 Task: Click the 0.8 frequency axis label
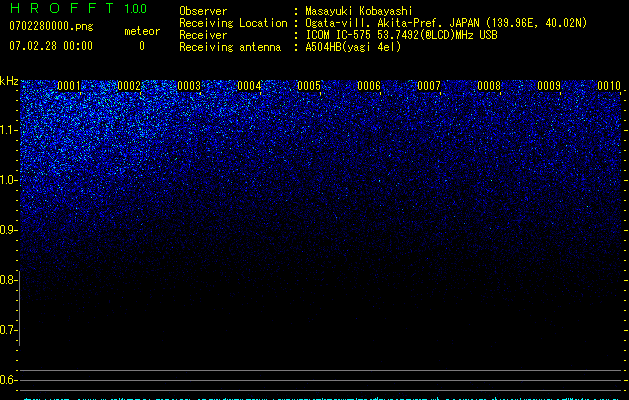coord(8,280)
